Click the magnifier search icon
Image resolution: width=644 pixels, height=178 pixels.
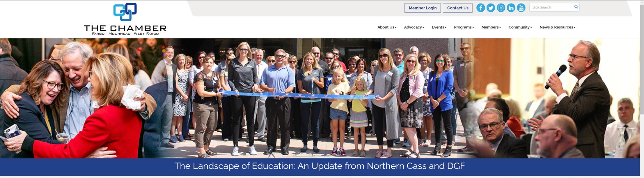coord(576,7)
